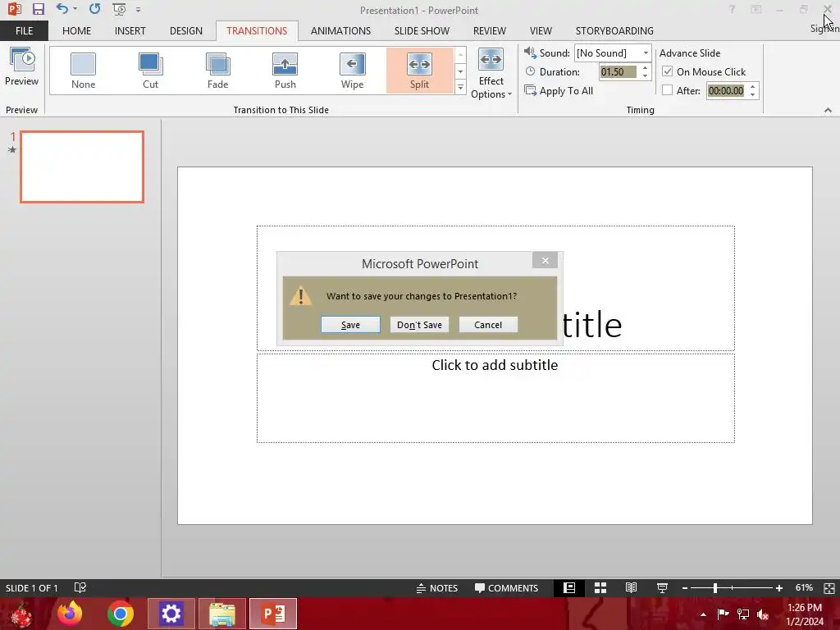Select the Push transition
This screenshot has width=840, height=630.
pyautogui.click(x=285, y=71)
